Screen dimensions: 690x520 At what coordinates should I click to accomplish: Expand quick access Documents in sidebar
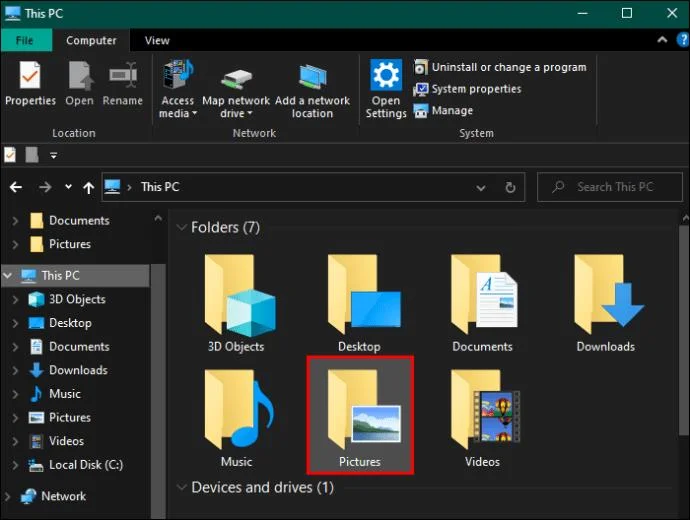15,220
